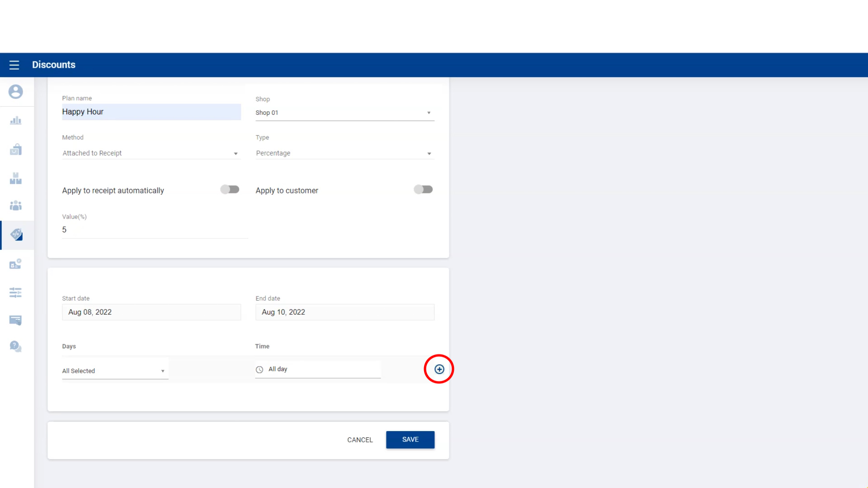Open the hamburger navigation menu

14,65
